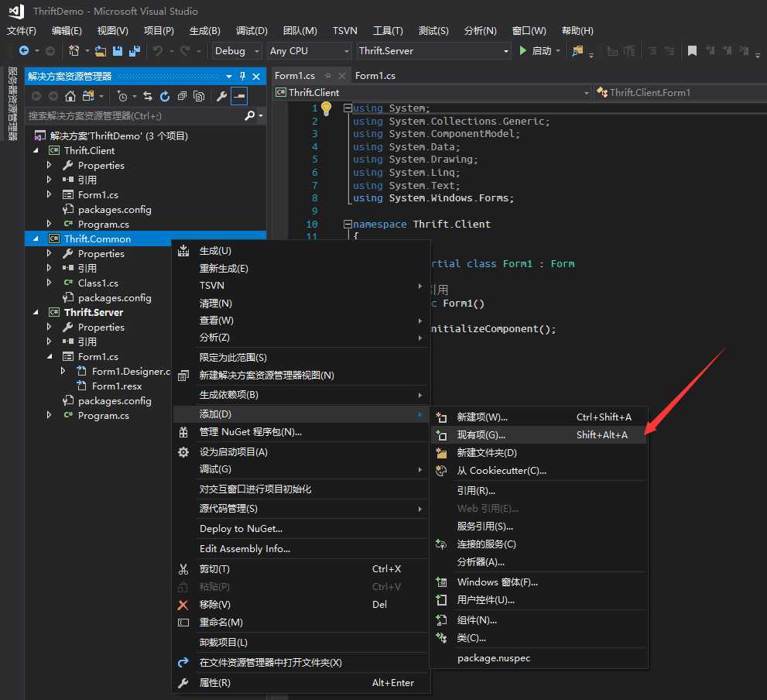Click the Undo toolbar icon

pos(158,50)
